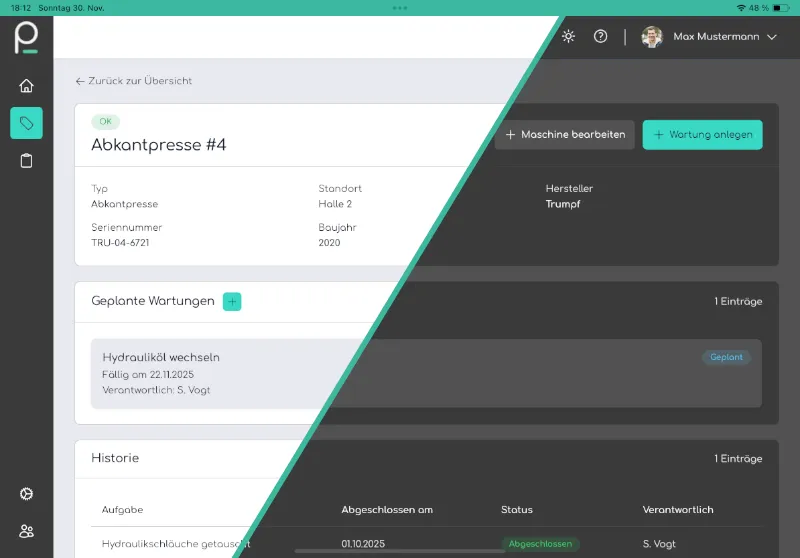Click S. Vogt in history row
This screenshot has width=800, height=558.
point(659,544)
